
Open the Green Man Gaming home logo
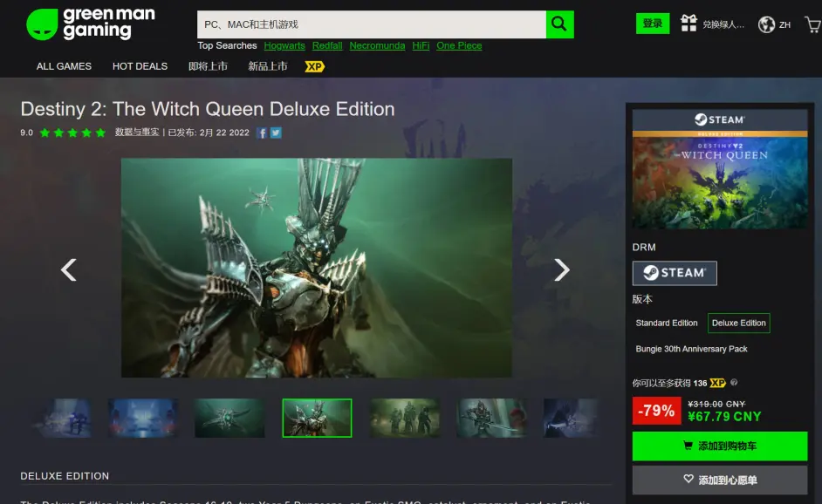(91, 24)
